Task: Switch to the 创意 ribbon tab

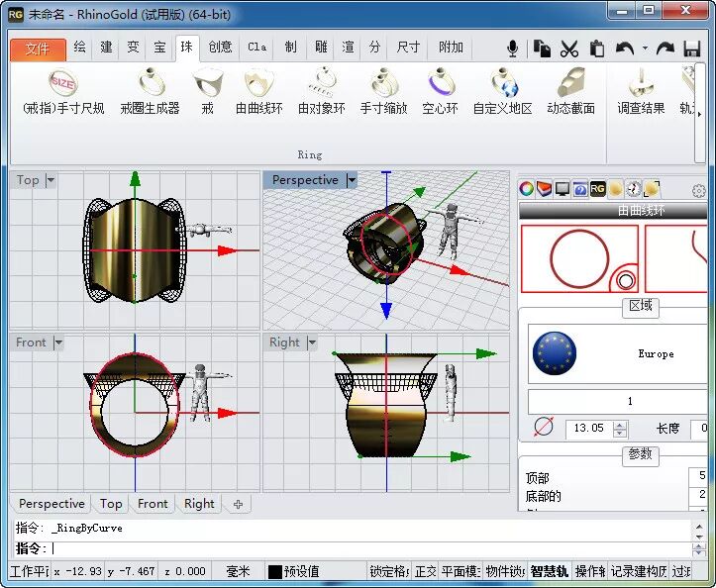Action: coord(220,48)
